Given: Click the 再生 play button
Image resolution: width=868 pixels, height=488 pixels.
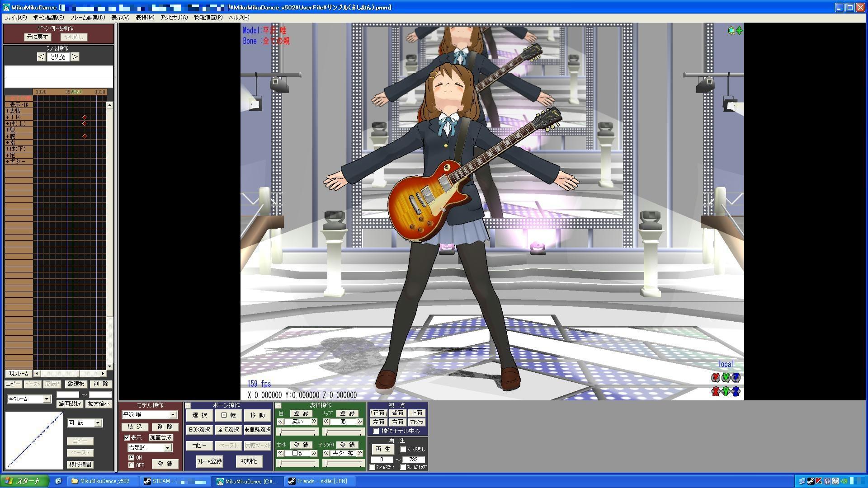Looking at the screenshot, I should click(x=382, y=449).
